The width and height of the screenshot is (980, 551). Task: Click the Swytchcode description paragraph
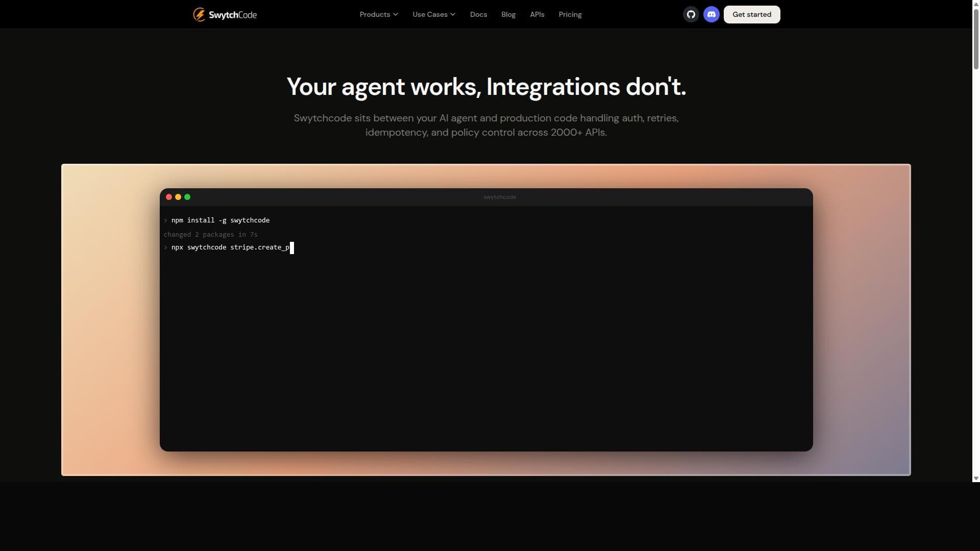486,125
